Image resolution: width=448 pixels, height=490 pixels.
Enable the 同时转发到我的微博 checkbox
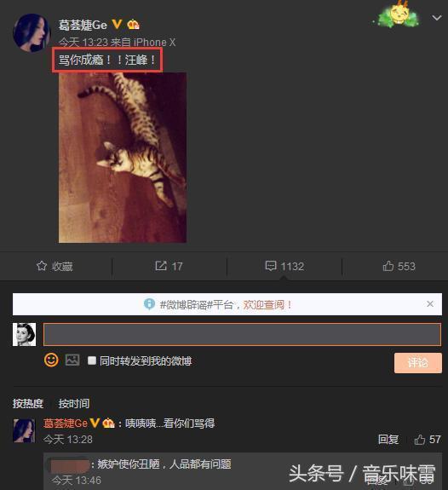click(92, 360)
